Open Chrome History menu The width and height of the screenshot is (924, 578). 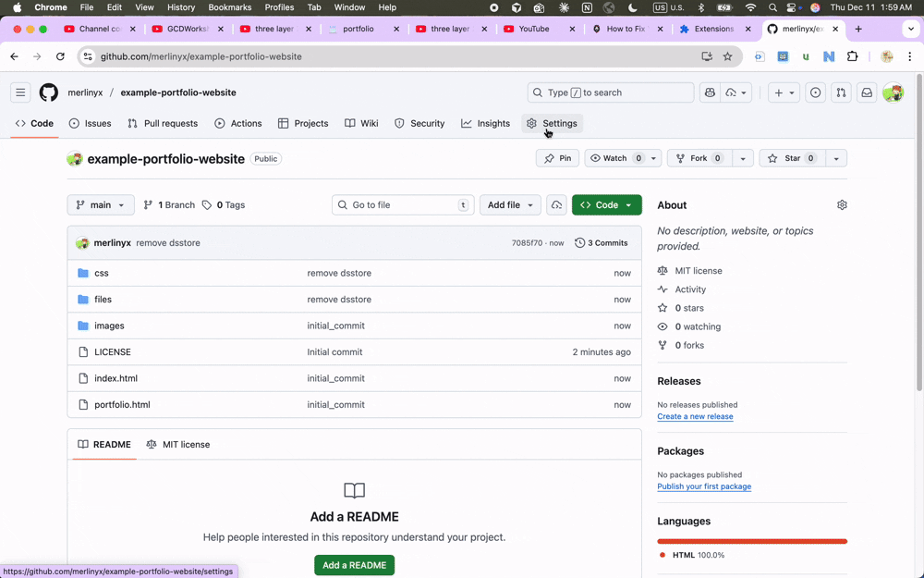click(x=181, y=7)
